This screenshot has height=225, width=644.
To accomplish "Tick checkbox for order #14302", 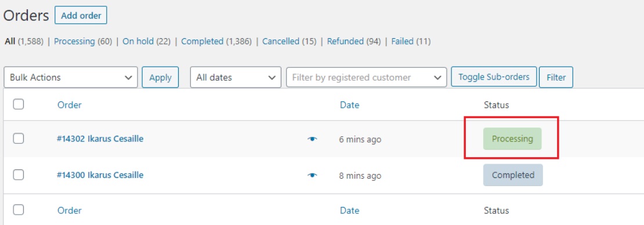I will (x=18, y=139).
